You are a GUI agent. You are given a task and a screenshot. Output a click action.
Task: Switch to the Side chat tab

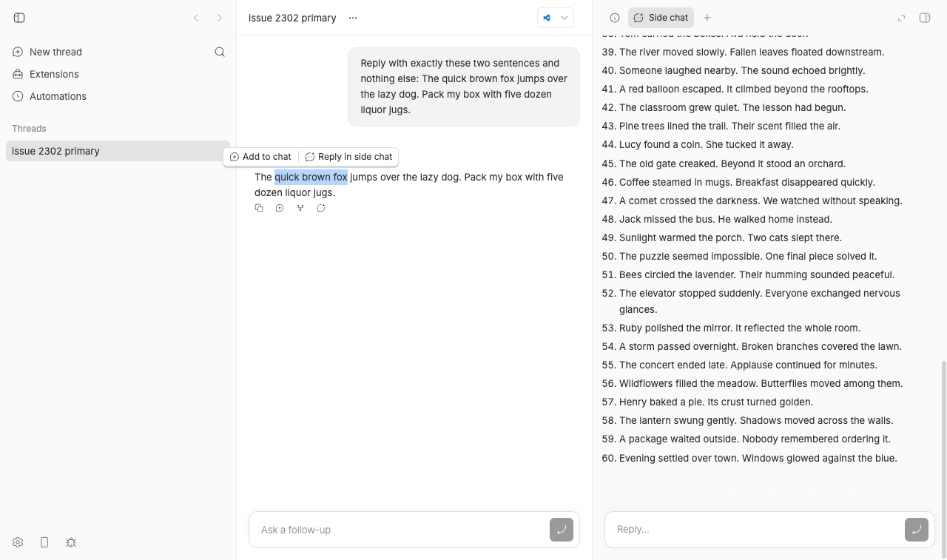[x=661, y=18]
